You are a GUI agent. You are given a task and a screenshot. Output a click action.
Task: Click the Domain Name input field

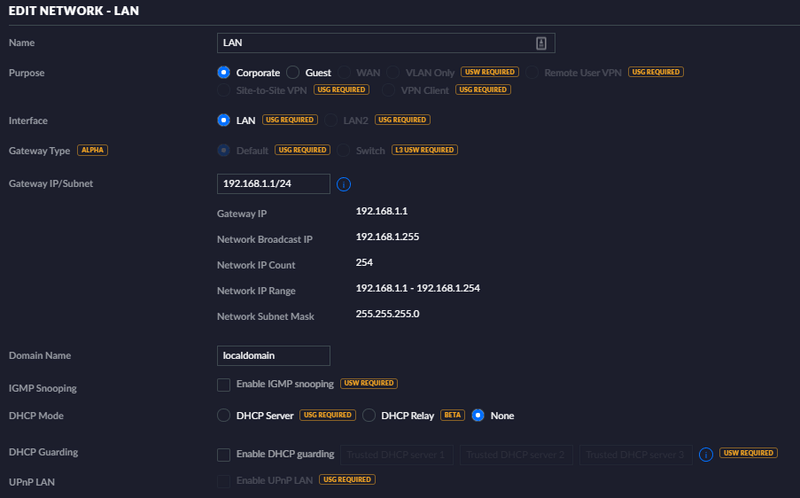tap(273, 355)
